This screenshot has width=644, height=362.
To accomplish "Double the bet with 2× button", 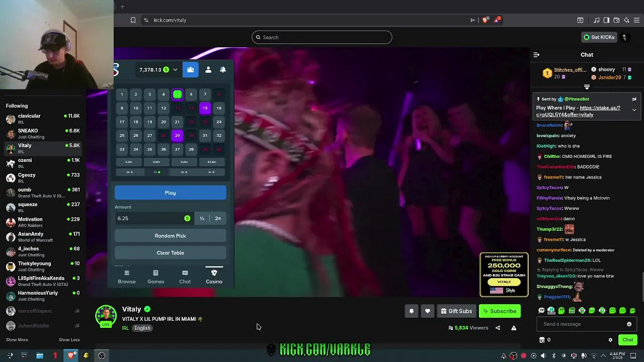I will click(x=218, y=218).
